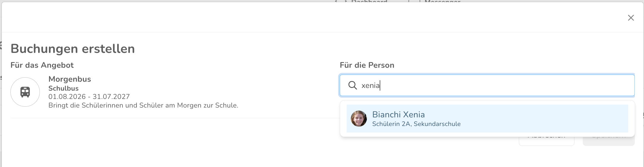Viewport: 644px width, 167px height.
Task: Click the date range 01.08.2026 - 31.07.2027
Action: tap(89, 97)
